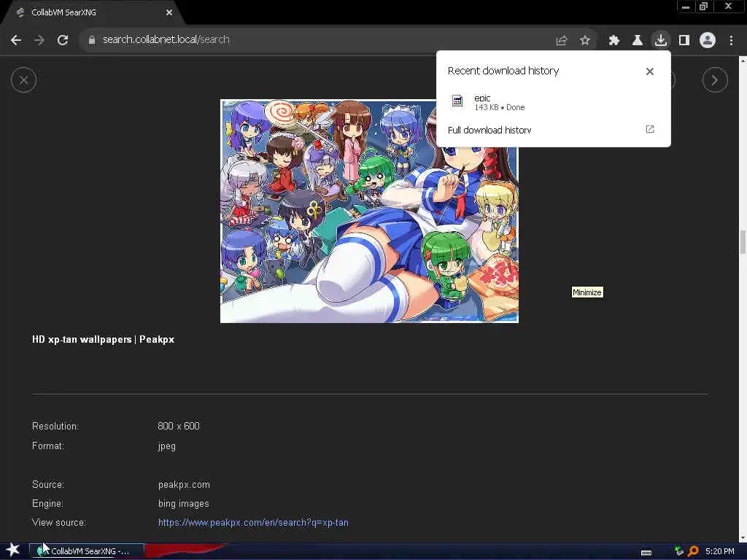Open the peakpx.com search source link
Image resolution: width=747 pixels, height=560 pixels.
[x=253, y=522]
